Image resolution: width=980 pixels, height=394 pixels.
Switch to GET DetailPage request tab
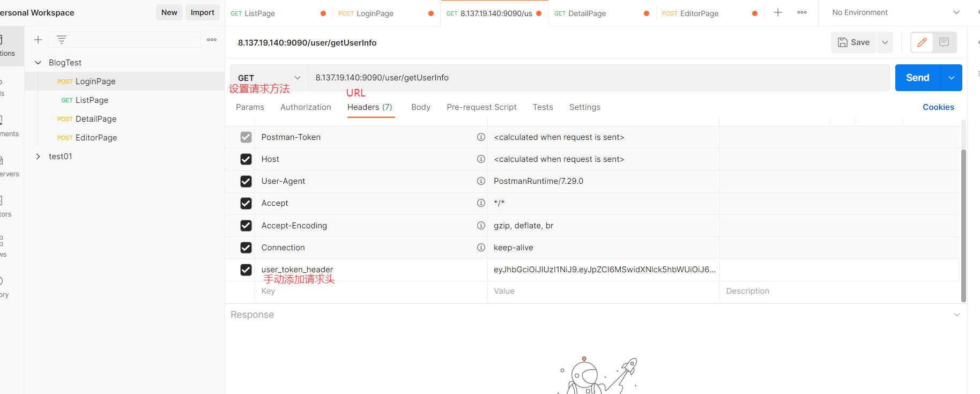602,13
